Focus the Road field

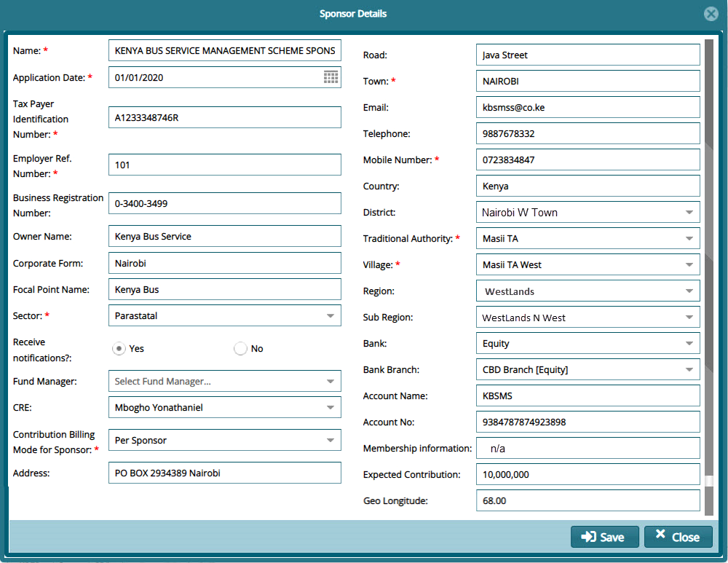tap(587, 55)
